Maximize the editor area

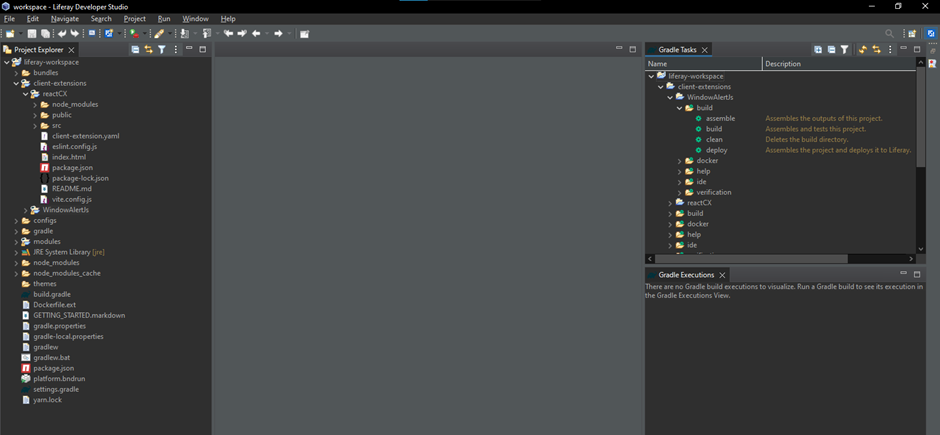tap(632, 49)
